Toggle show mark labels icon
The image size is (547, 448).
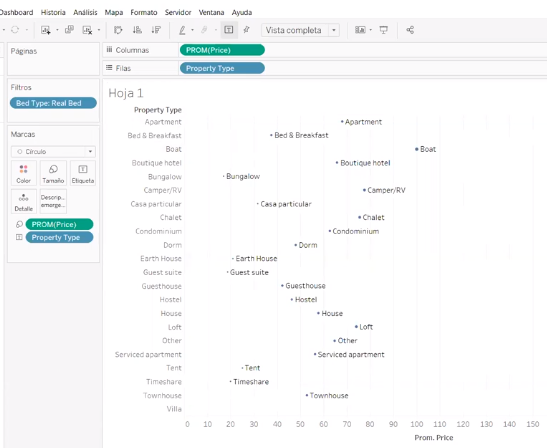229,30
